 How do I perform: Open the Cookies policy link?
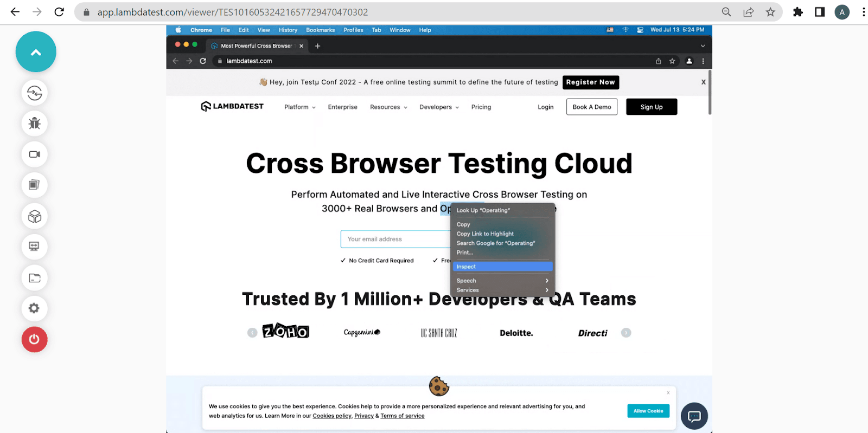332,416
